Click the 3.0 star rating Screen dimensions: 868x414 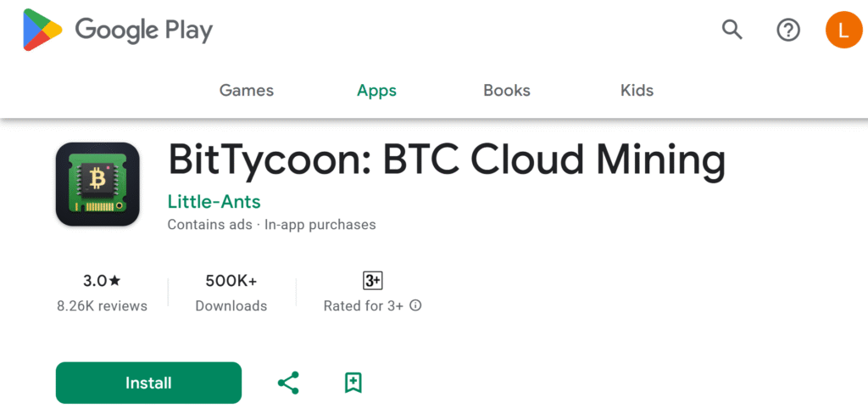point(102,281)
